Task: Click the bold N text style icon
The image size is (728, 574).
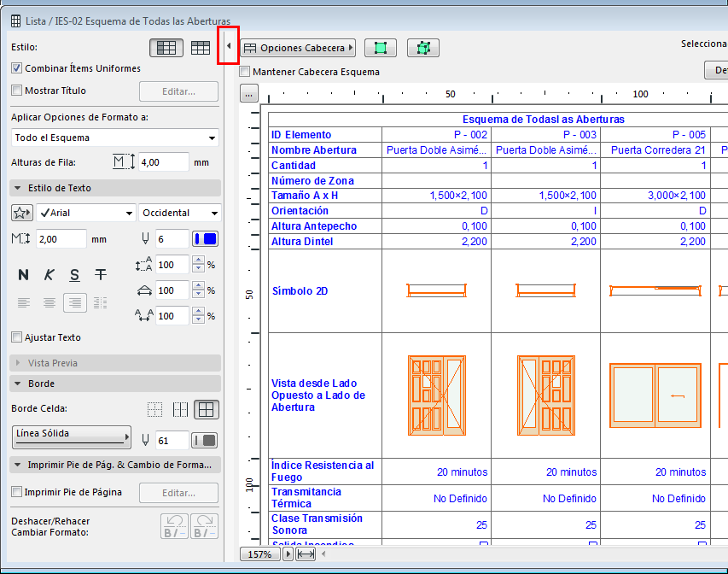Action: tap(24, 274)
